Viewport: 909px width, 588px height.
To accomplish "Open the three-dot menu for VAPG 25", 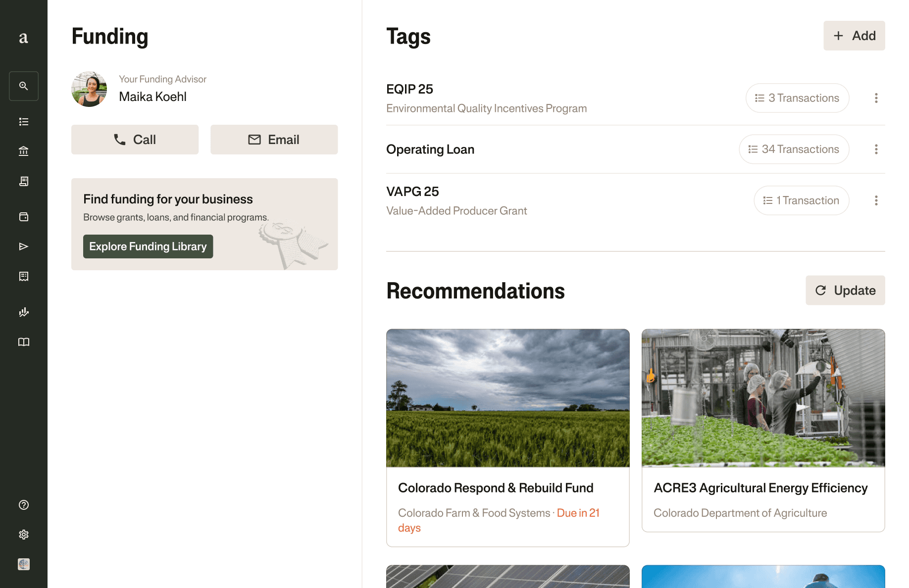I will tap(876, 200).
